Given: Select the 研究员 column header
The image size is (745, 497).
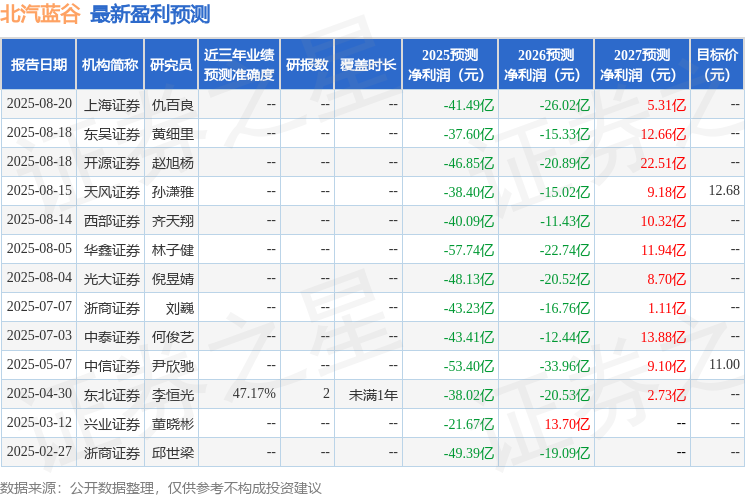Looking at the screenshot, I should pos(171,65).
